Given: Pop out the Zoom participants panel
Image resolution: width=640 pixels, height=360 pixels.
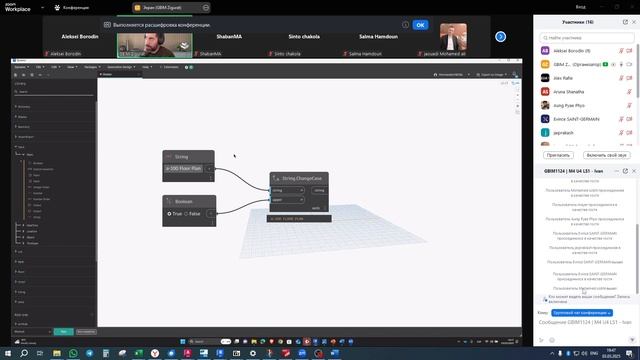Looking at the screenshot, I should click(625, 22).
